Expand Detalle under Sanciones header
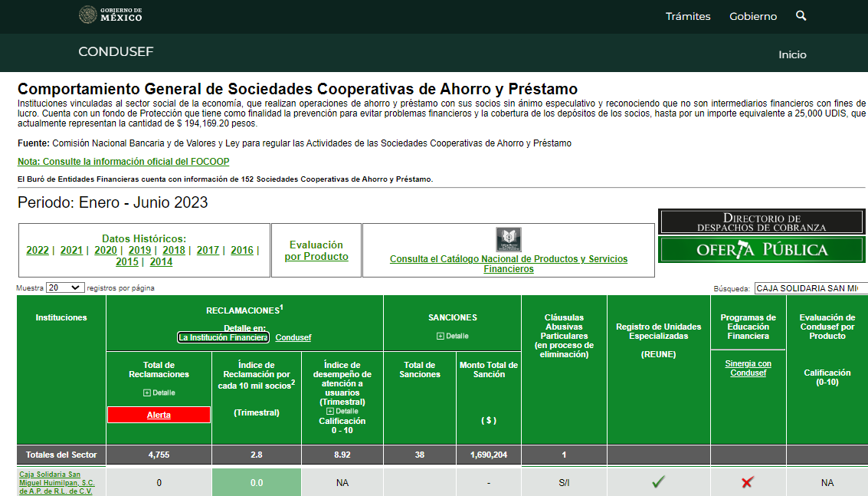Image resolution: width=868 pixels, height=496 pixels. click(452, 336)
